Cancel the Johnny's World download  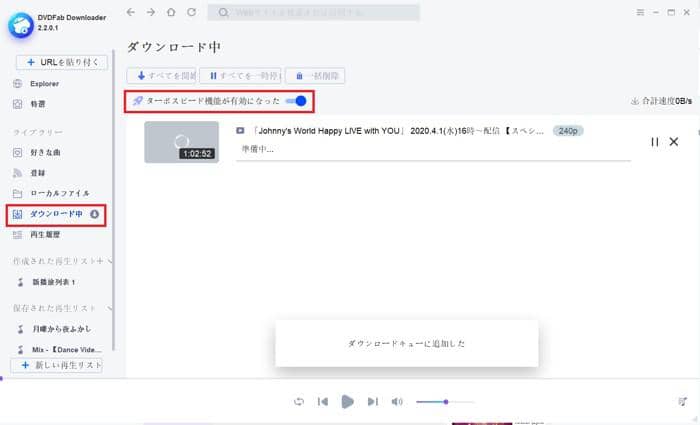(674, 142)
